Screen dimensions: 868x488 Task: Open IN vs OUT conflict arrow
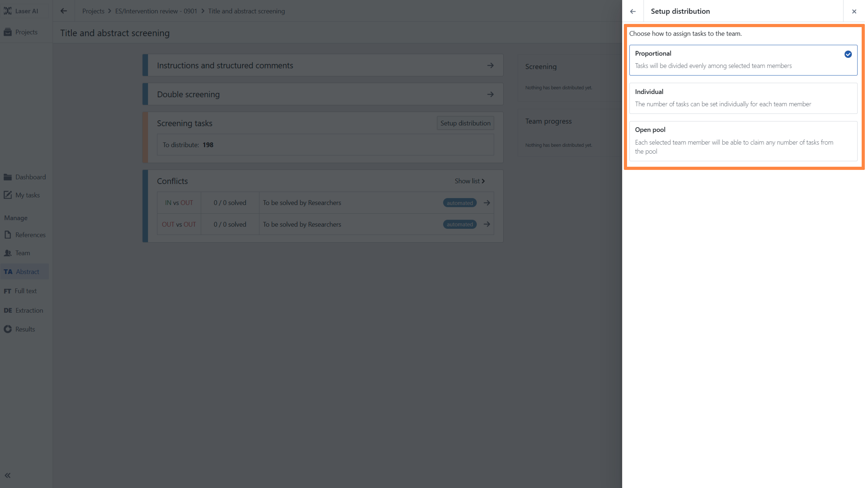click(487, 203)
